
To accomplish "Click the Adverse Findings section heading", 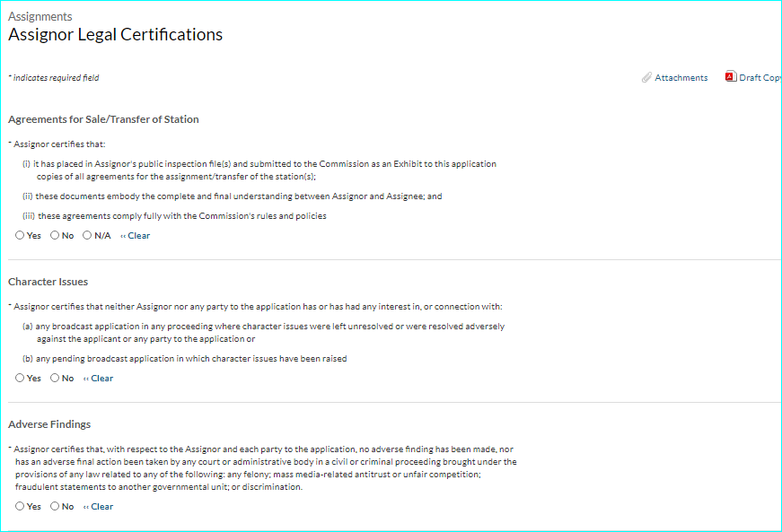I will point(49,424).
